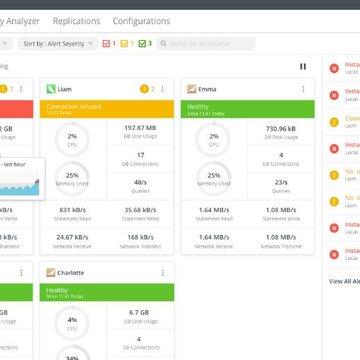Click Emma's 730.96 kB DB Disk Usage
This screenshot has height=360, width=360.
click(281, 132)
